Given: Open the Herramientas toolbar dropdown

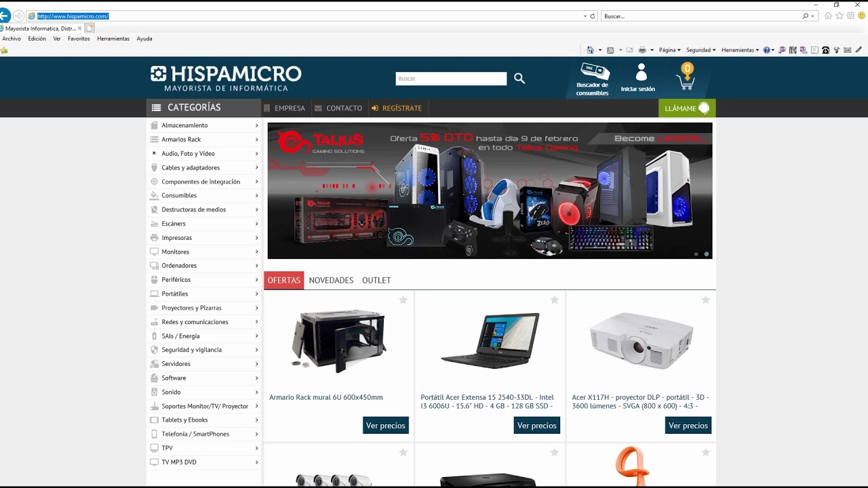Looking at the screenshot, I should pyautogui.click(x=740, y=50).
